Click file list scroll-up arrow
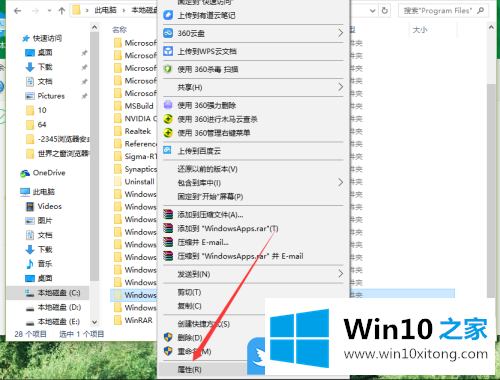Viewport: 500px width, 380px height. coord(491,27)
